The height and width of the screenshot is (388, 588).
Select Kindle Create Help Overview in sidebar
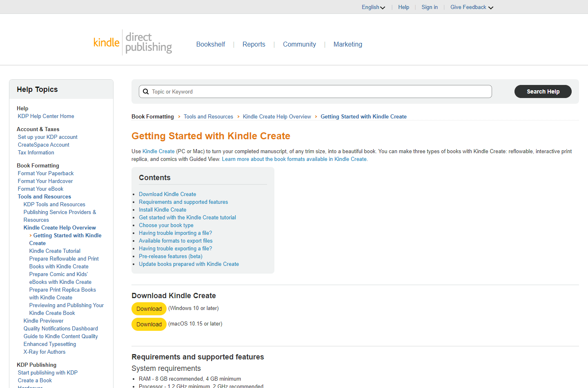pos(60,227)
